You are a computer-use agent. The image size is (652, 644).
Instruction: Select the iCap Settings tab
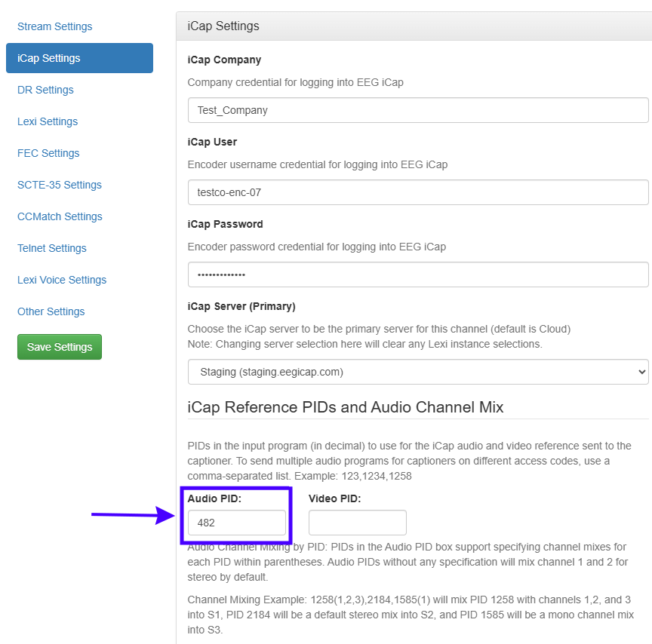tap(79, 58)
